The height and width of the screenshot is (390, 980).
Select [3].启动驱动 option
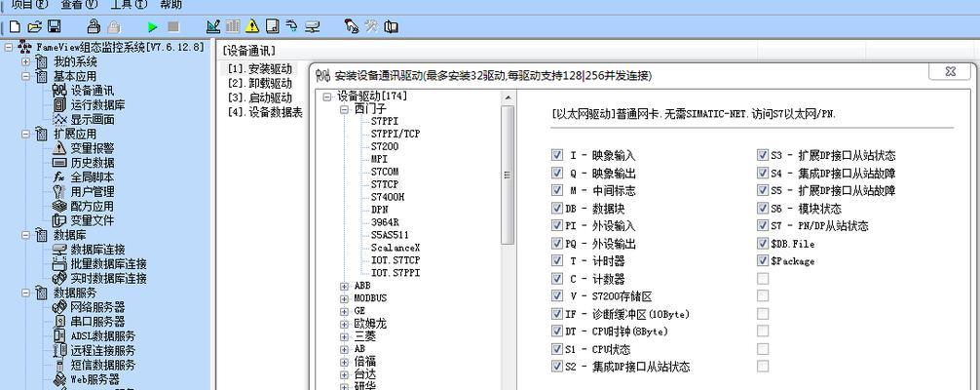[x=259, y=97]
